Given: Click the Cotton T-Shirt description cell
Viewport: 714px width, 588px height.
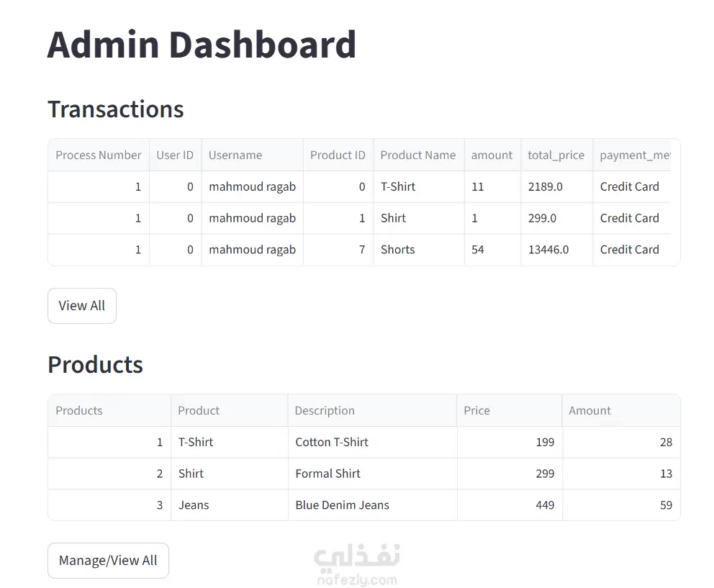Looking at the screenshot, I should coord(332,442).
